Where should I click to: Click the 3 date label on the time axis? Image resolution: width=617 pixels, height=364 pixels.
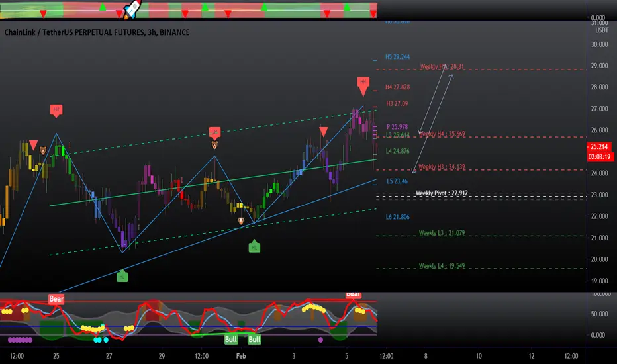(x=293, y=356)
